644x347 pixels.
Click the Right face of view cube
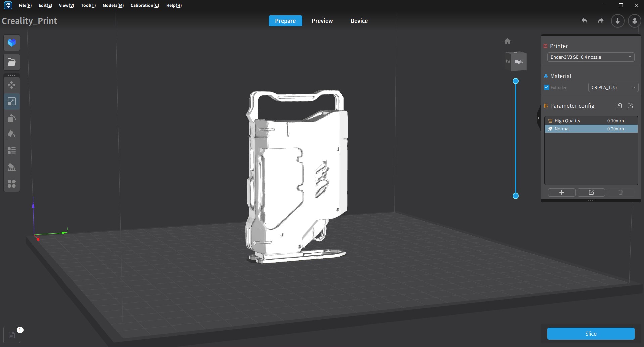pyautogui.click(x=519, y=62)
